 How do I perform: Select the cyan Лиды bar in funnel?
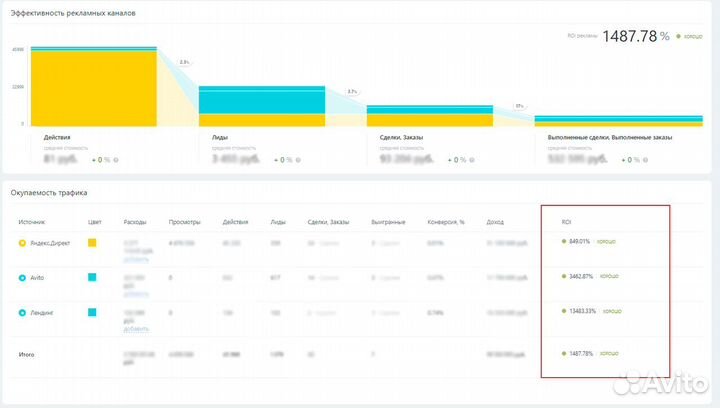261,100
